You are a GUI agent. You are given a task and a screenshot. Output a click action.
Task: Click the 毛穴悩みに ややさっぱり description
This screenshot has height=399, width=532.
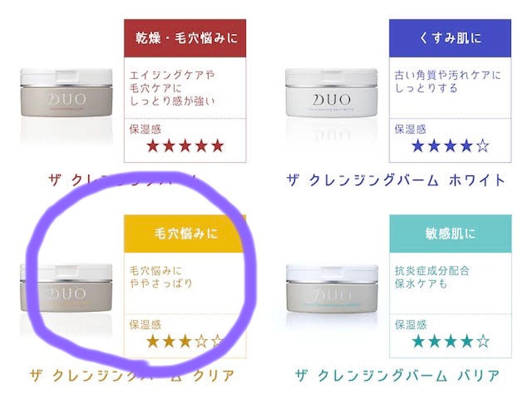coord(161,277)
